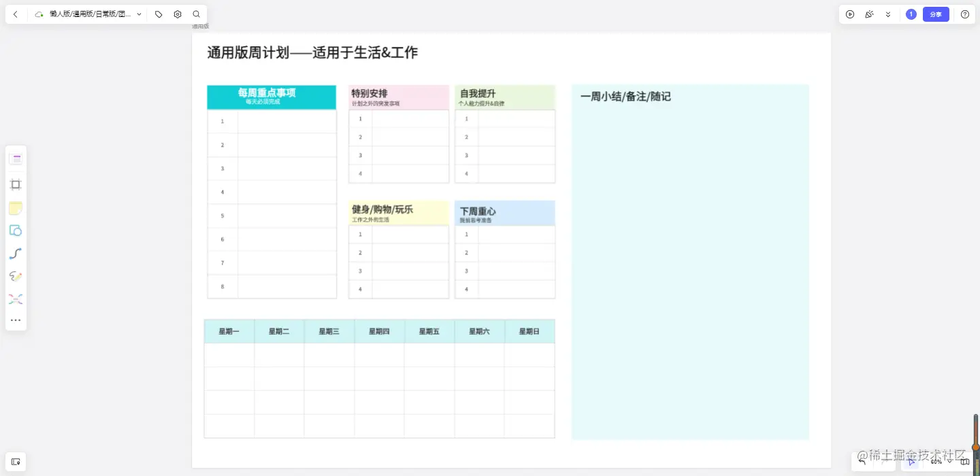Viewport: 980px width, 476px height.
Task: Open the shapes tool
Action: [x=16, y=231]
